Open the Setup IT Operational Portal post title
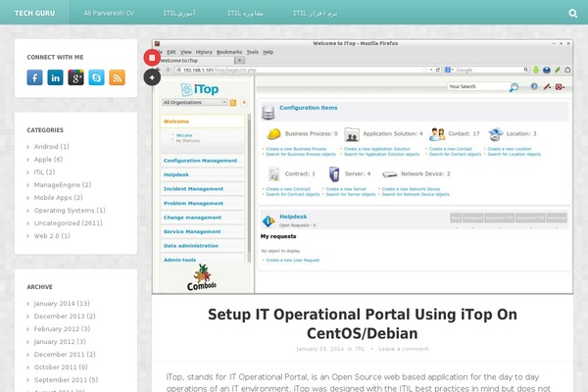The image size is (588, 392). pos(363,323)
